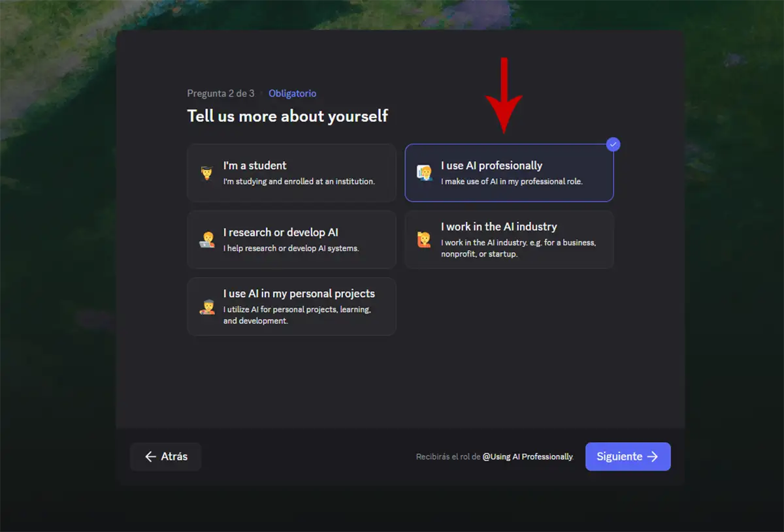
Task: Choose 'I research or develop AI' option
Action: (291, 240)
